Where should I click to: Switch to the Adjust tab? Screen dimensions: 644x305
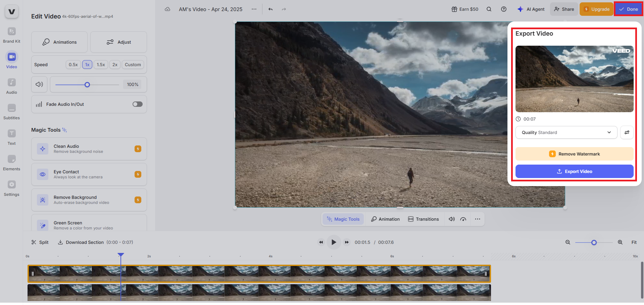(118, 42)
